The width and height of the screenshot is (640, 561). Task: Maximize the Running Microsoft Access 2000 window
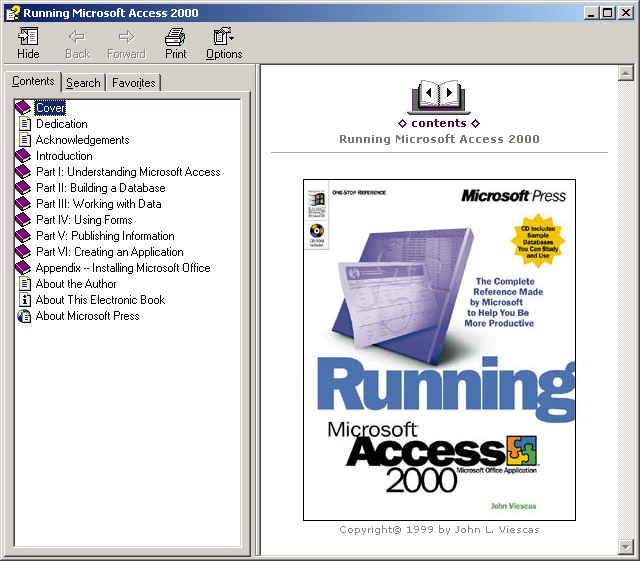click(608, 13)
